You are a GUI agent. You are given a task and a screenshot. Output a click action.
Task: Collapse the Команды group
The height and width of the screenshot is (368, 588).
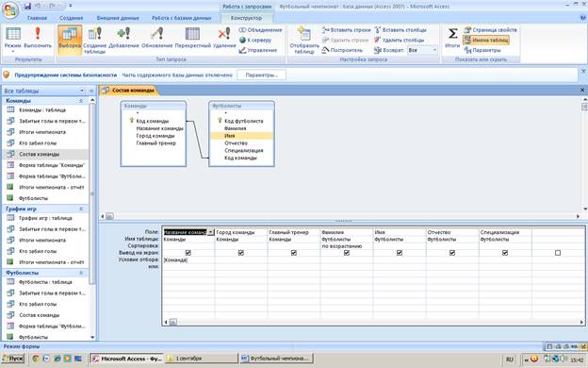(81, 101)
